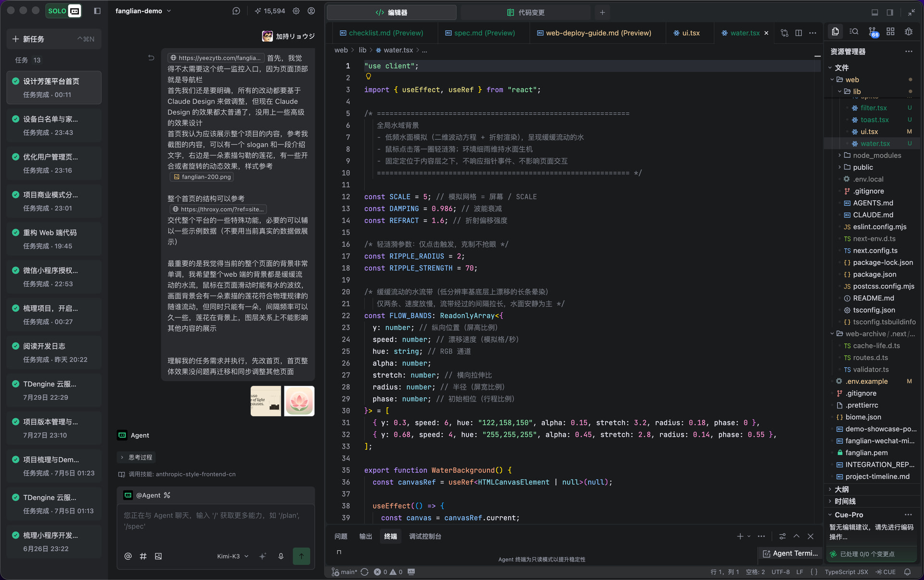Toggle the right side panel layout button

pyautogui.click(x=890, y=13)
